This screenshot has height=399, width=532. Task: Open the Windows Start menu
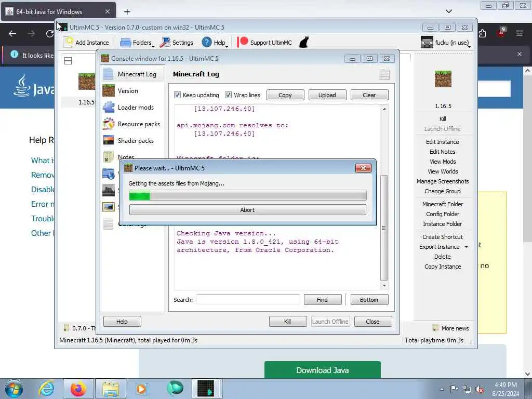click(x=14, y=389)
